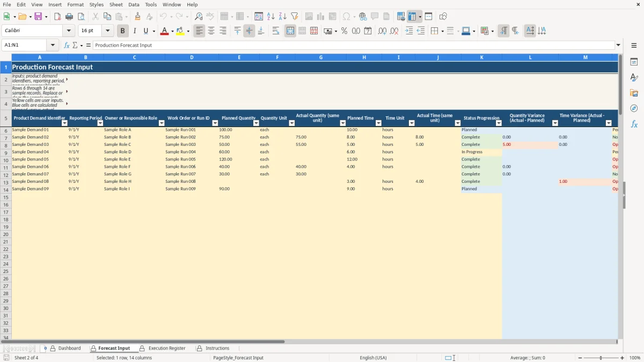
Task: Expand the formula bar with the arrow
Action: pos(618,45)
